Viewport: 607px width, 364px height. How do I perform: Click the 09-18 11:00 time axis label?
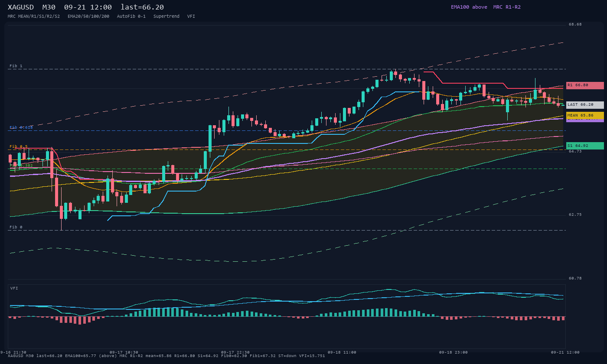coord(342,352)
